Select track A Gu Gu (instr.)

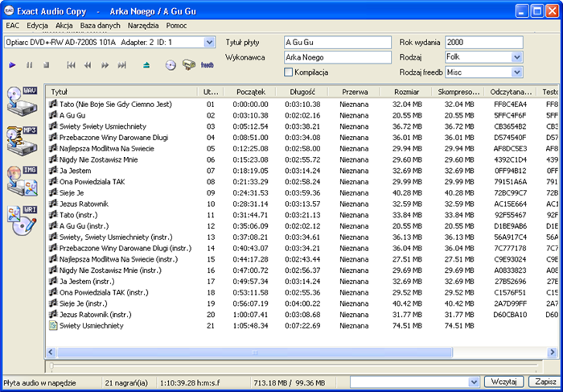click(x=84, y=226)
